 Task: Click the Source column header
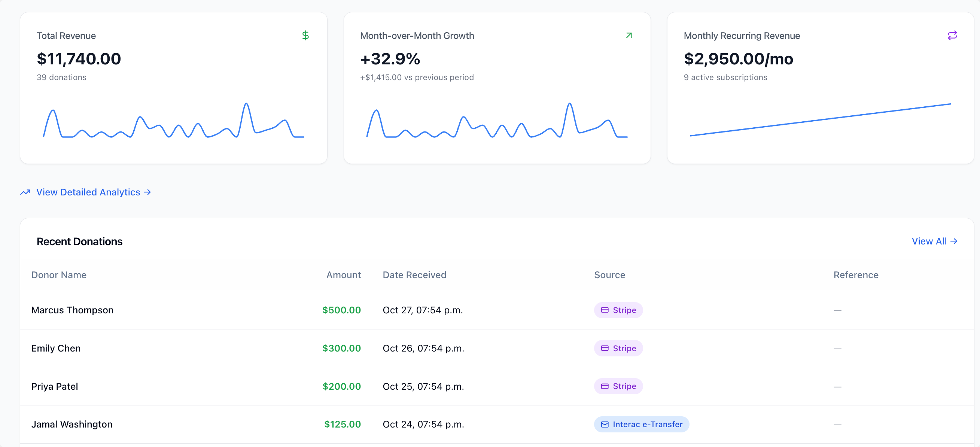pos(609,275)
